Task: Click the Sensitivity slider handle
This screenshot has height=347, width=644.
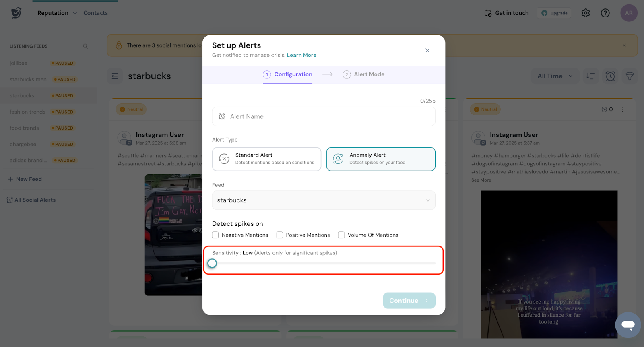Action: [x=212, y=263]
